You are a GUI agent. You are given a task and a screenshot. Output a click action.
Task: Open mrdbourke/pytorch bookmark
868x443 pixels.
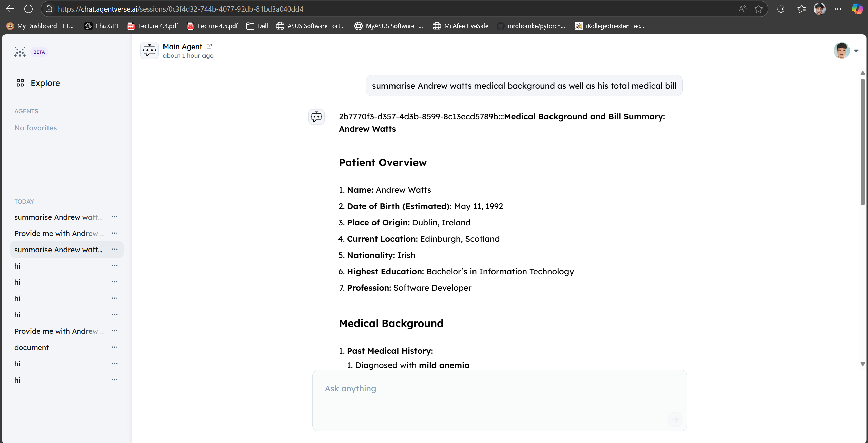[x=531, y=26]
